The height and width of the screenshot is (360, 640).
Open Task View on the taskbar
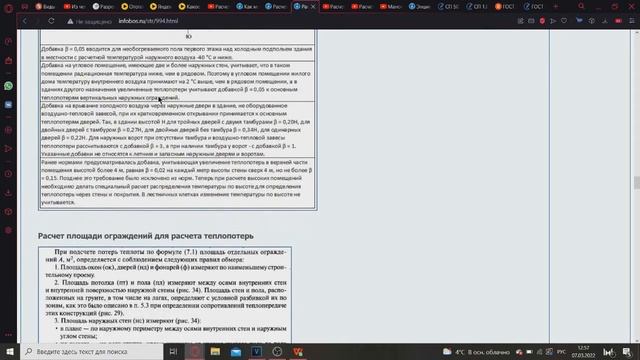pyautogui.click(x=173, y=351)
